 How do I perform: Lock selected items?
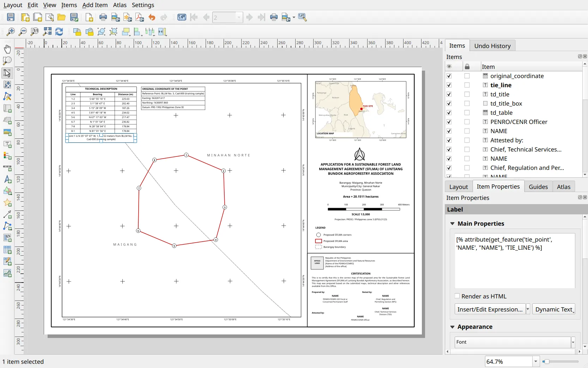[x=77, y=32]
